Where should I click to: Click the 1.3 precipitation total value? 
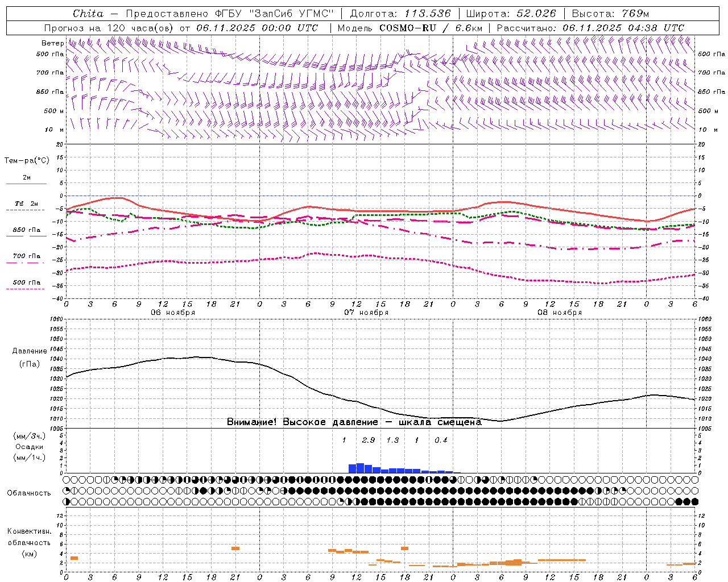(392, 440)
